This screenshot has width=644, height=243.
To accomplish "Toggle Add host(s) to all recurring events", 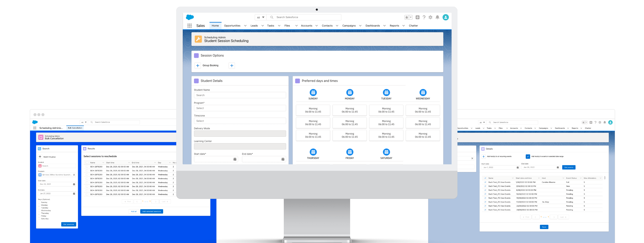I will point(483,156).
